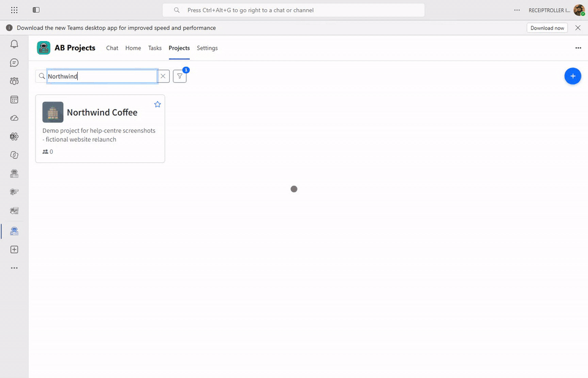This screenshot has width=588, height=378.
Task: Switch to the Tasks tab
Action: tap(155, 48)
